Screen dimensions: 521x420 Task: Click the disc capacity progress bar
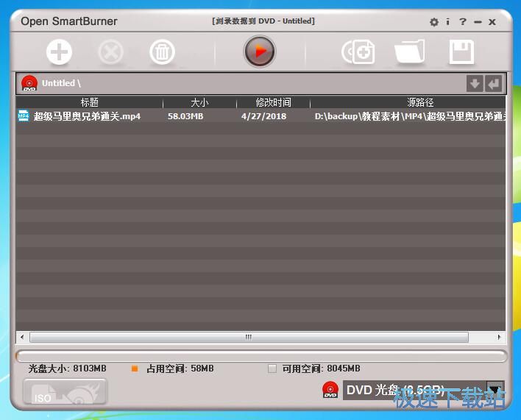(261, 356)
